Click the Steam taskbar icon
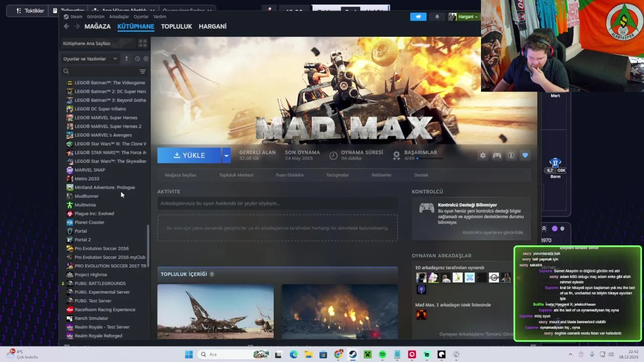Screen dimensions: 644x362 tap(353, 354)
